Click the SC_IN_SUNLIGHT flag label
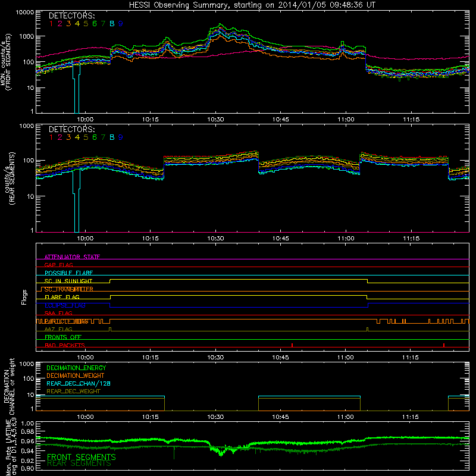This screenshot has width=476, height=476. [x=68, y=281]
